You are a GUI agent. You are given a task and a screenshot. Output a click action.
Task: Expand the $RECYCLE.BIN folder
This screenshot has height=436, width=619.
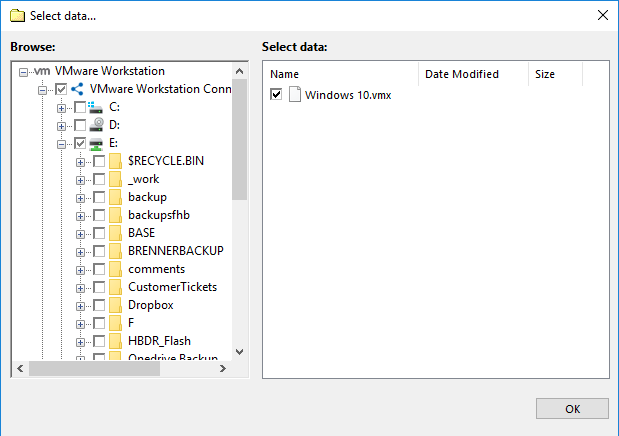click(x=80, y=162)
